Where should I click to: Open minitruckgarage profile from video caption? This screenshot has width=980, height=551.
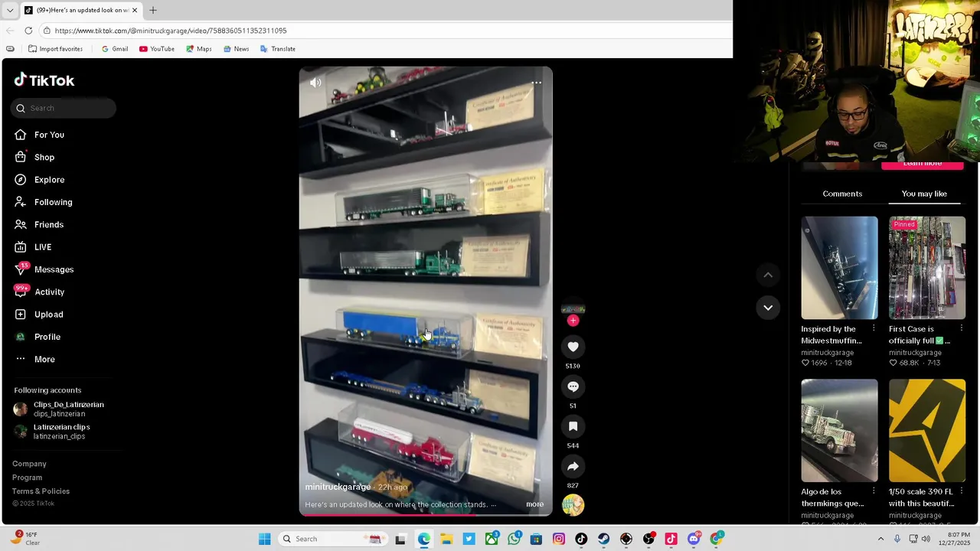point(338,487)
